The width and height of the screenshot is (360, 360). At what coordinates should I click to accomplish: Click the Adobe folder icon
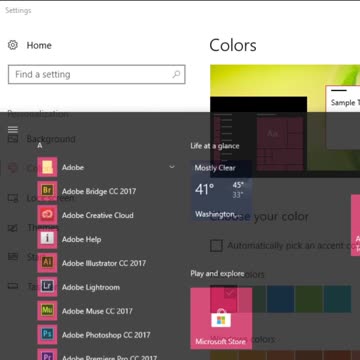[x=47, y=167]
